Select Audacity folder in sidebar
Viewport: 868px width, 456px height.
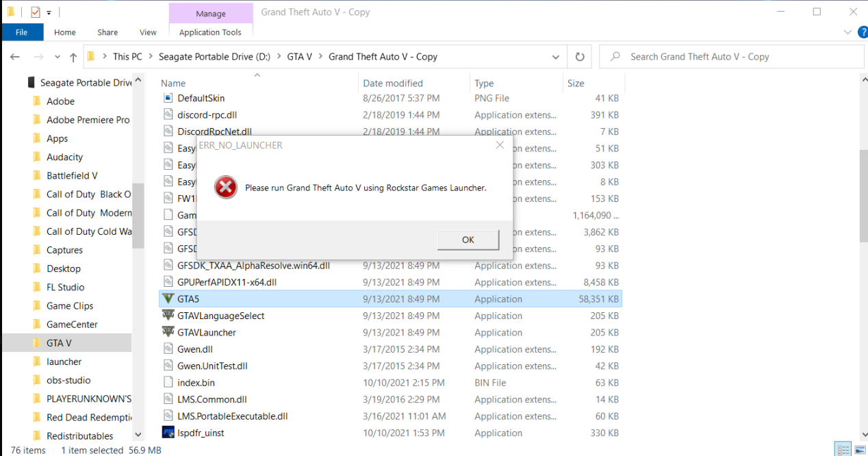[x=64, y=157]
